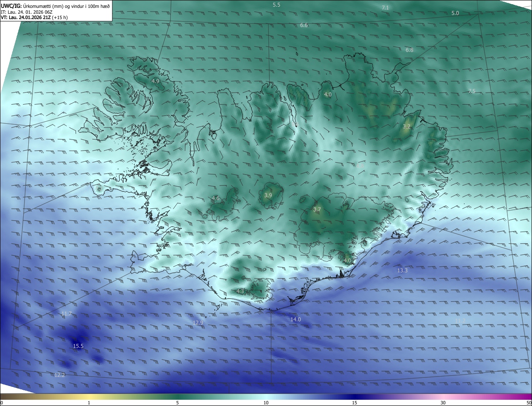The width and height of the screenshot is (532, 406).
Task: Click the 11.7 value label
Action: [66, 313]
